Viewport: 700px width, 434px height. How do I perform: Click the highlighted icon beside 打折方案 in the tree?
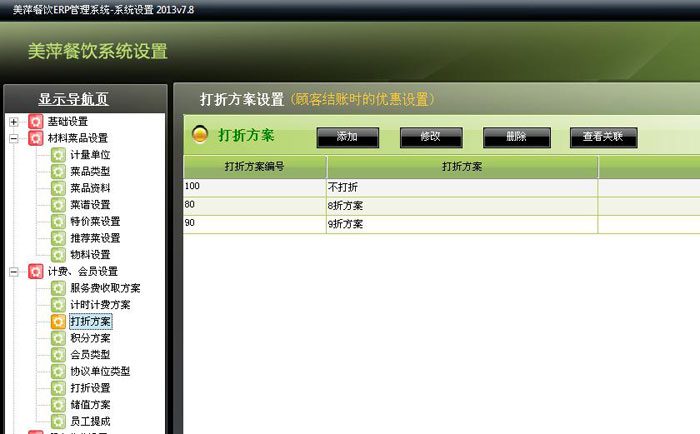(58, 321)
